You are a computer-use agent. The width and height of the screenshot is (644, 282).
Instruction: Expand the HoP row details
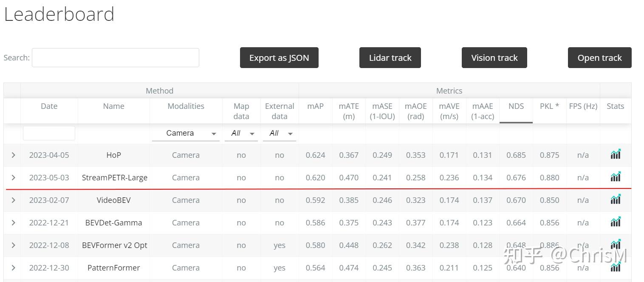click(13, 155)
